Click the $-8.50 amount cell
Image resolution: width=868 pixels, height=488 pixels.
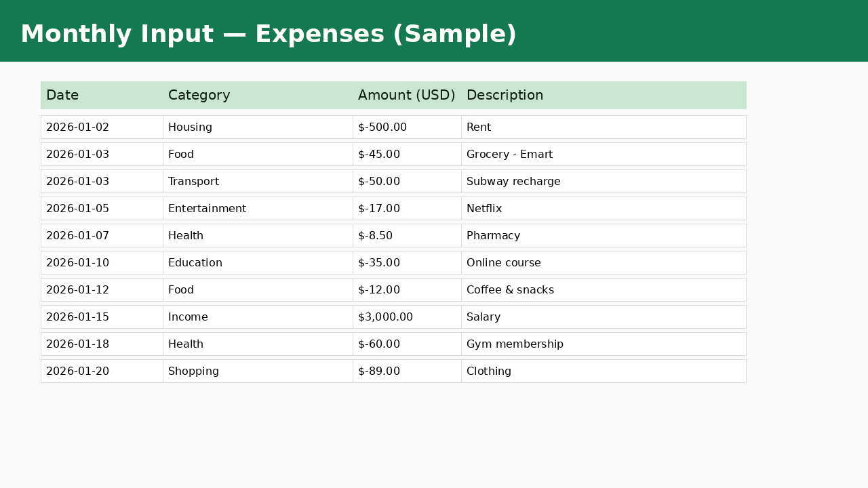pyautogui.click(x=375, y=236)
